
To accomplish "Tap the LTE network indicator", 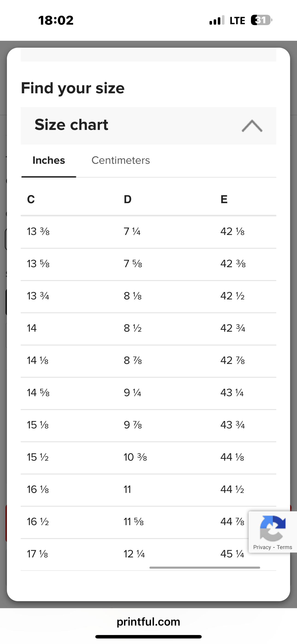I will [237, 20].
